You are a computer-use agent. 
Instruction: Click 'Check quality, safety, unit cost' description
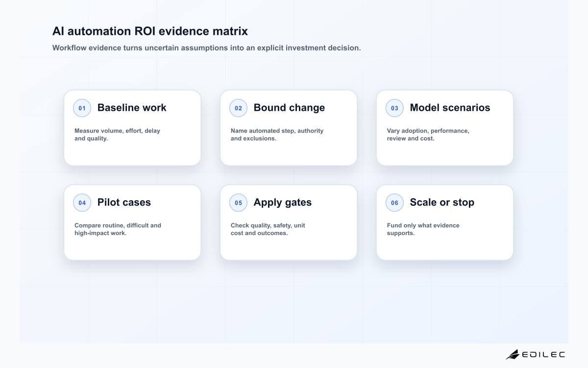(268, 229)
